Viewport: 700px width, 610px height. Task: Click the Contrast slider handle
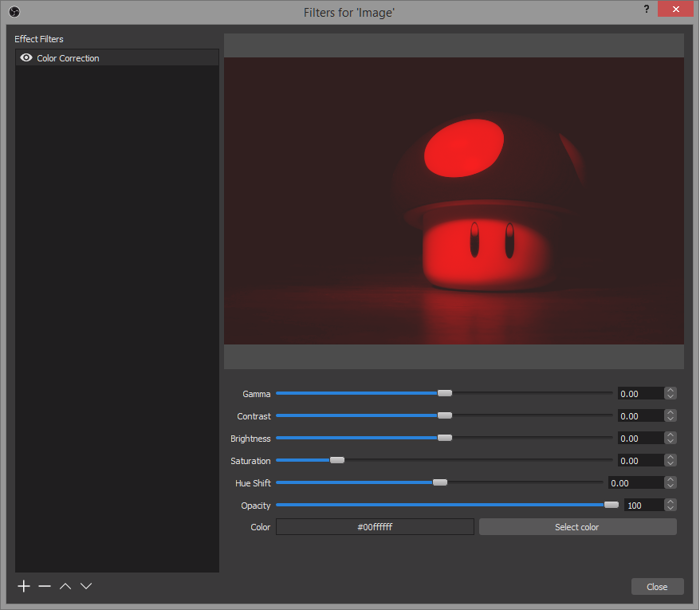(444, 415)
